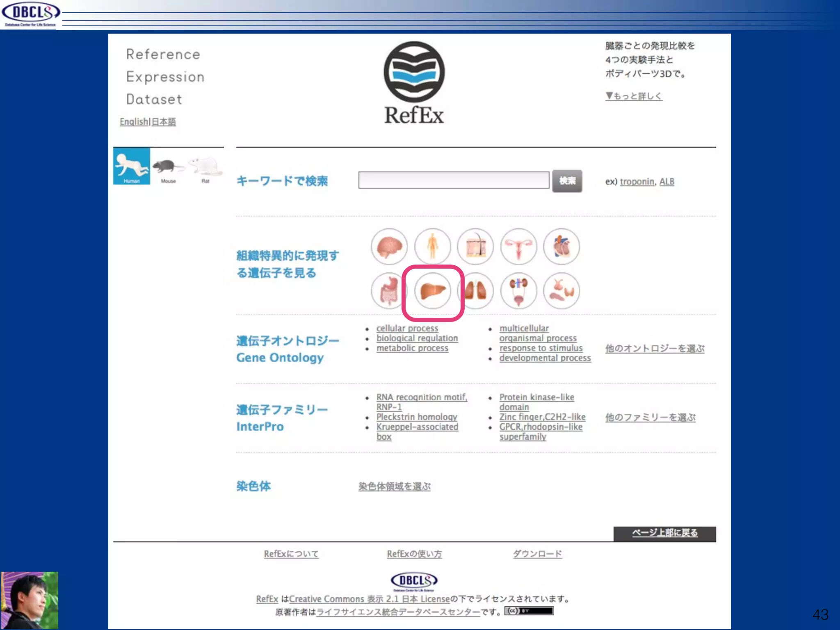Open multicellular organismal process link
Screen dimensions: 840x630
[538, 333]
